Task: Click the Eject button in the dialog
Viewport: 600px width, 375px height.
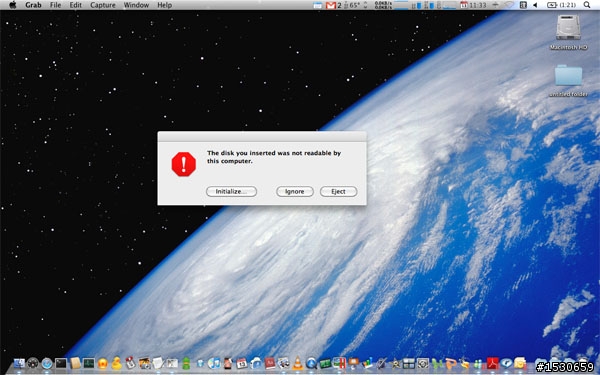Action: click(x=338, y=191)
